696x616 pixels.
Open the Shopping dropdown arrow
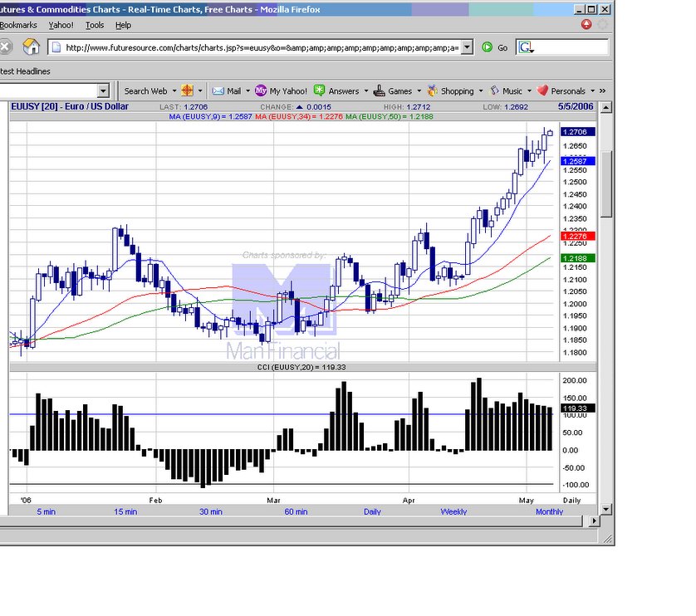click(481, 91)
